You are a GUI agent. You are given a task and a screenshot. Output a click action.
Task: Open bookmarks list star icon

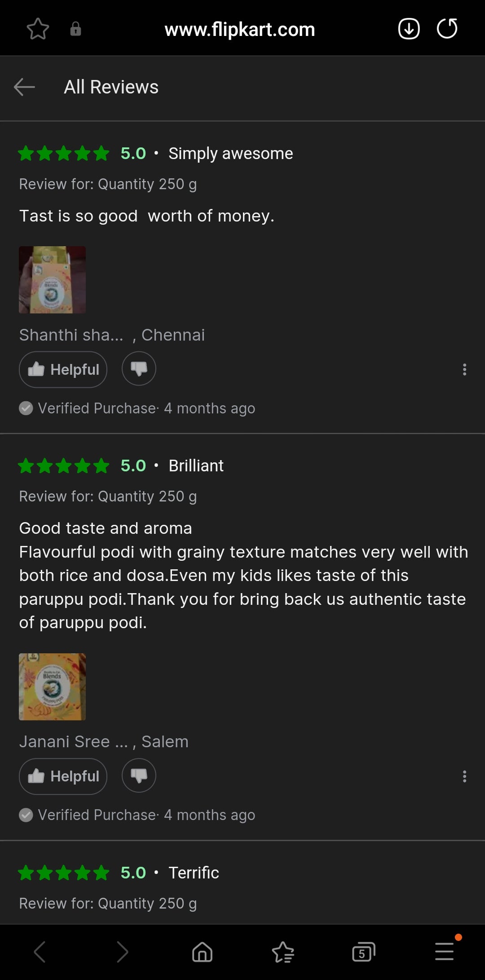[283, 952]
